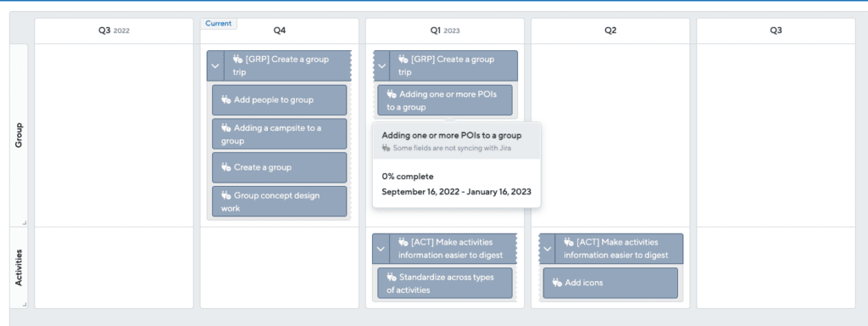Click the Activities swimlane label
This screenshot has height=326, width=868.
click(19, 267)
